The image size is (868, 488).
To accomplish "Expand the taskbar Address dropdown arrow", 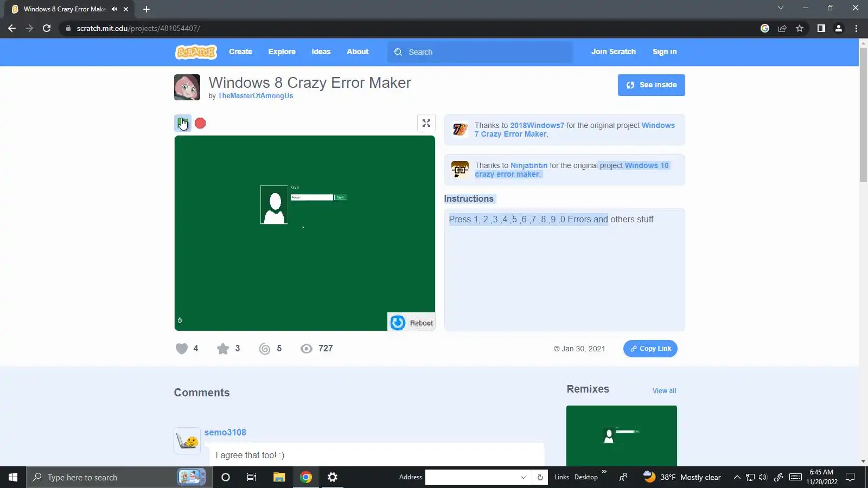I will tap(524, 478).
